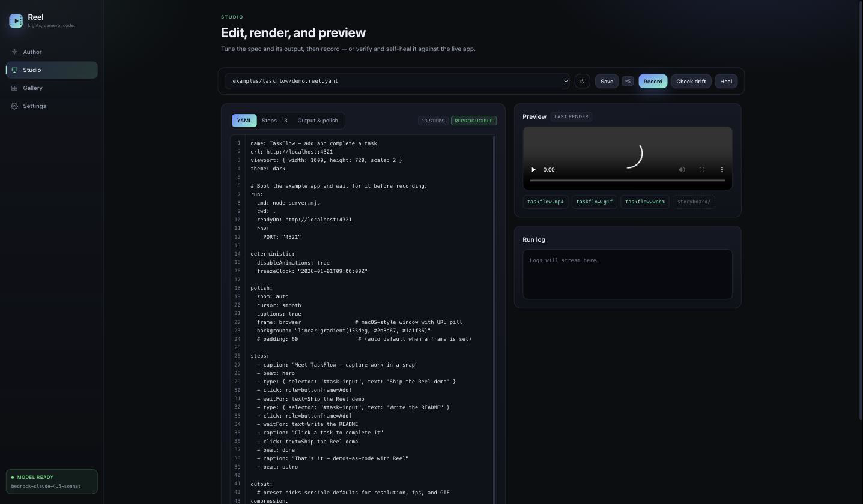The image size is (863, 504).
Task: Open Settings from the sidebar
Action: click(x=52, y=106)
